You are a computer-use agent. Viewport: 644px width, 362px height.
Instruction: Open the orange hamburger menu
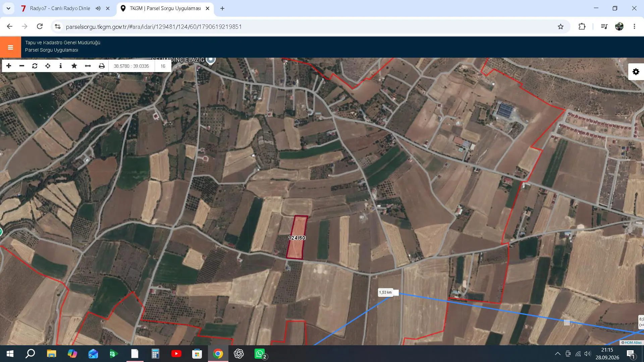pos(10,47)
